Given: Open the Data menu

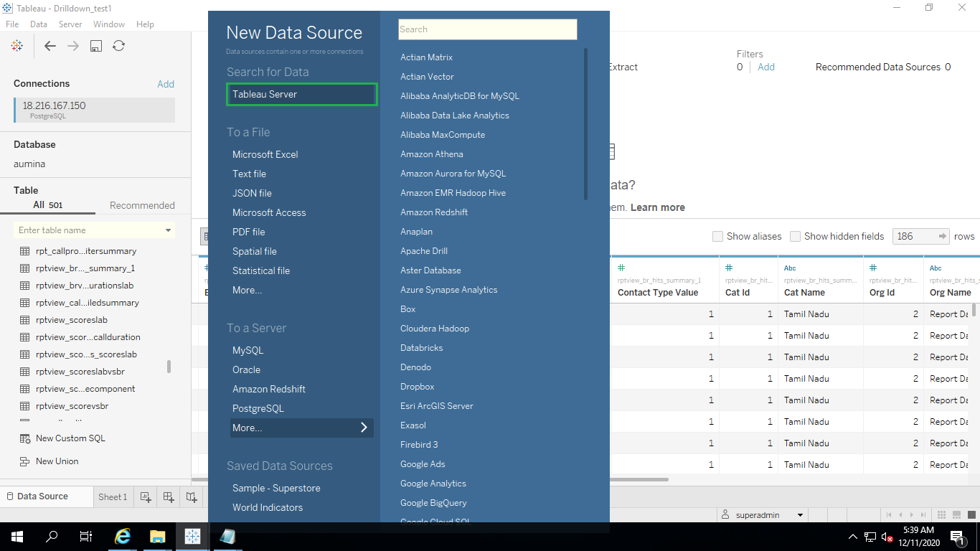Looking at the screenshot, I should coord(39,24).
